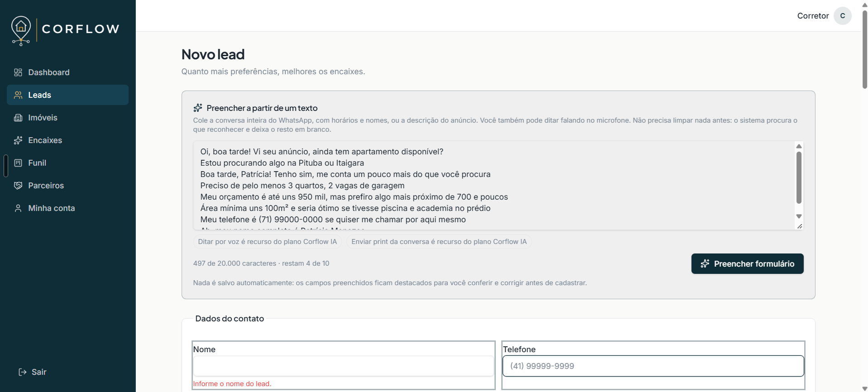Click the conversation text area's scrollbar thumb
868x392 pixels.
tap(799, 177)
